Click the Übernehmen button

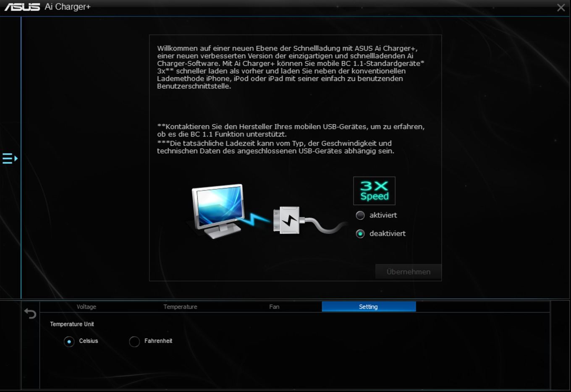(408, 272)
